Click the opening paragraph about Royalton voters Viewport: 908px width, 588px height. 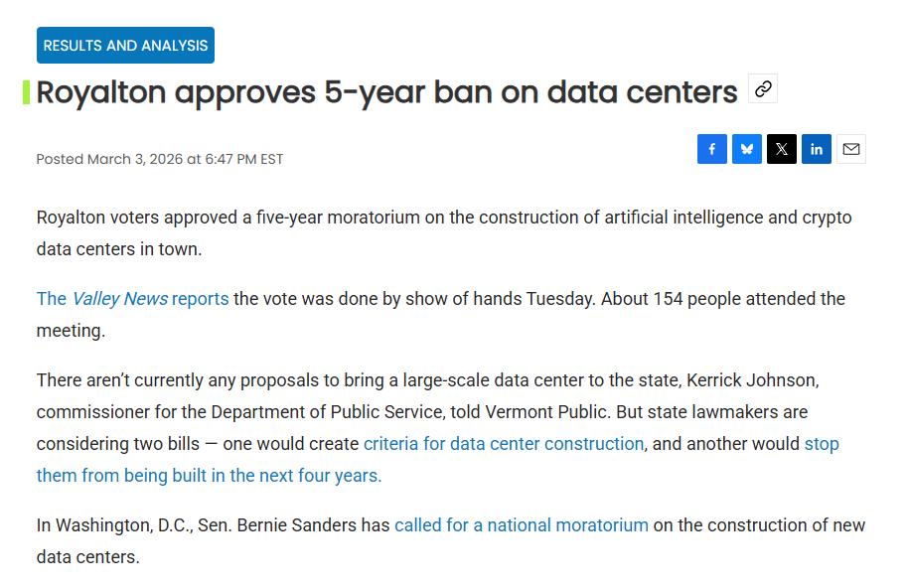[443, 218]
